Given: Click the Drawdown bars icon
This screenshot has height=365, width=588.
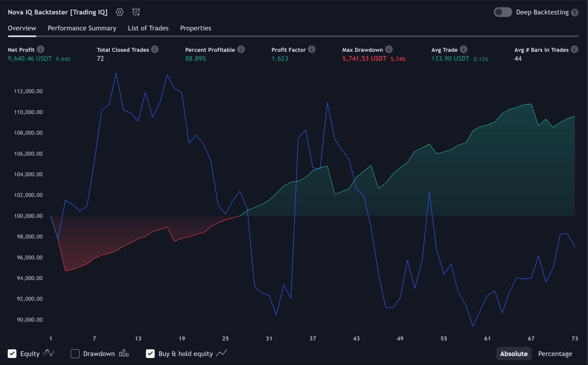Looking at the screenshot, I should coord(124,353).
